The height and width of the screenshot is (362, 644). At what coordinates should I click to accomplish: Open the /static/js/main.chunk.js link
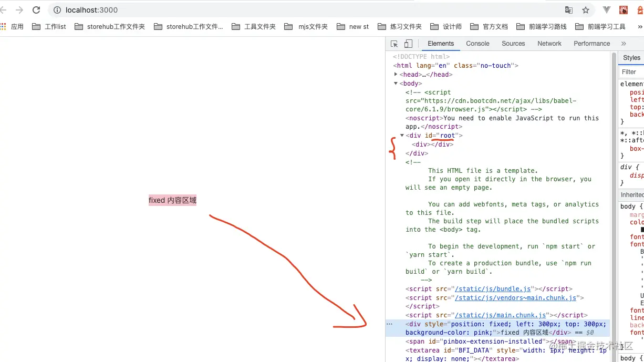(x=500, y=315)
